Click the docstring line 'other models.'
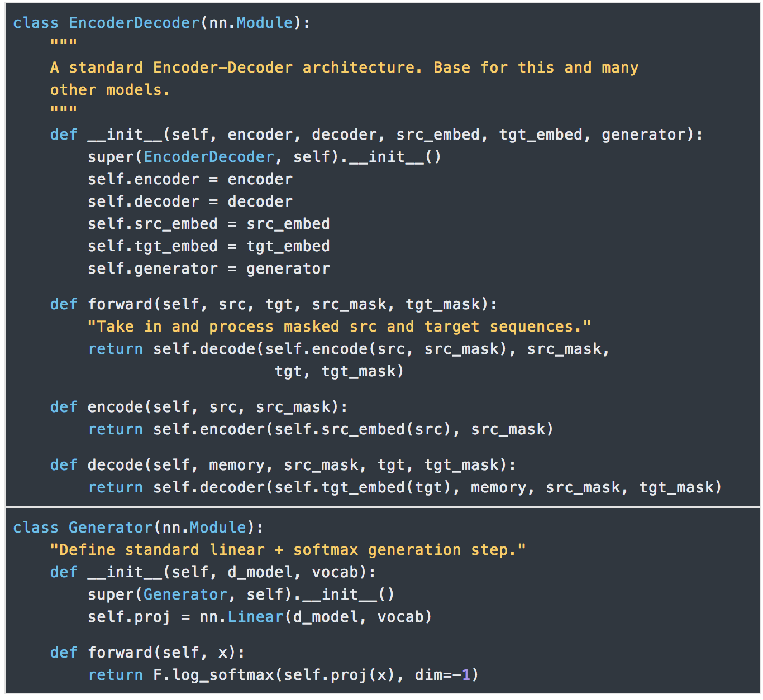The height and width of the screenshot is (700, 763). [110, 90]
